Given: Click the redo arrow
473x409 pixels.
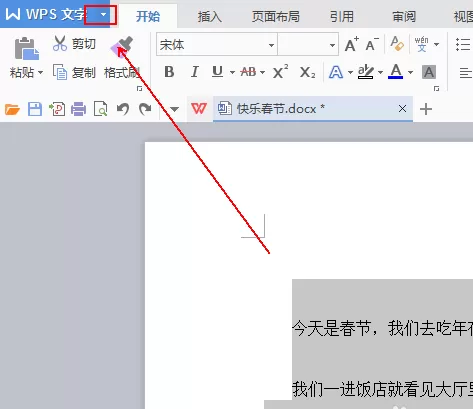Looking at the screenshot, I should coord(145,109).
